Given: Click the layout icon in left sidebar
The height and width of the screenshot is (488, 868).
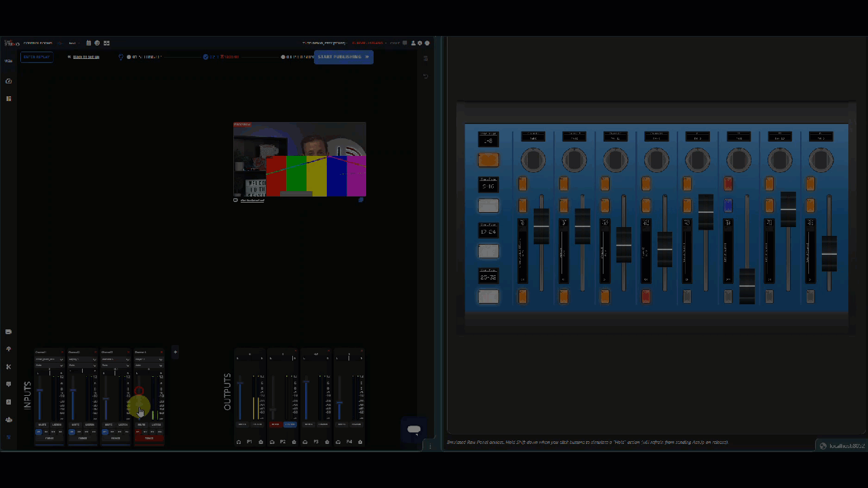Looking at the screenshot, I should tap(9, 99).
